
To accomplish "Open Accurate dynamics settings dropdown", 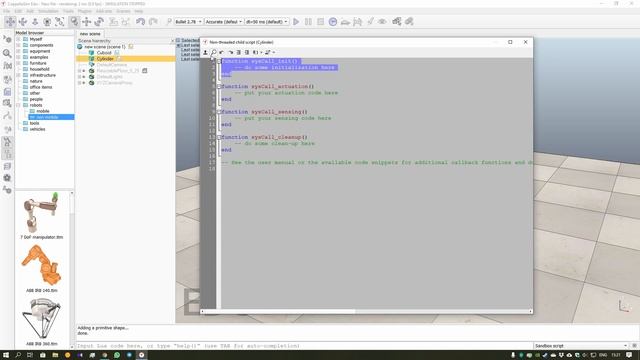I will coord(224,22).
